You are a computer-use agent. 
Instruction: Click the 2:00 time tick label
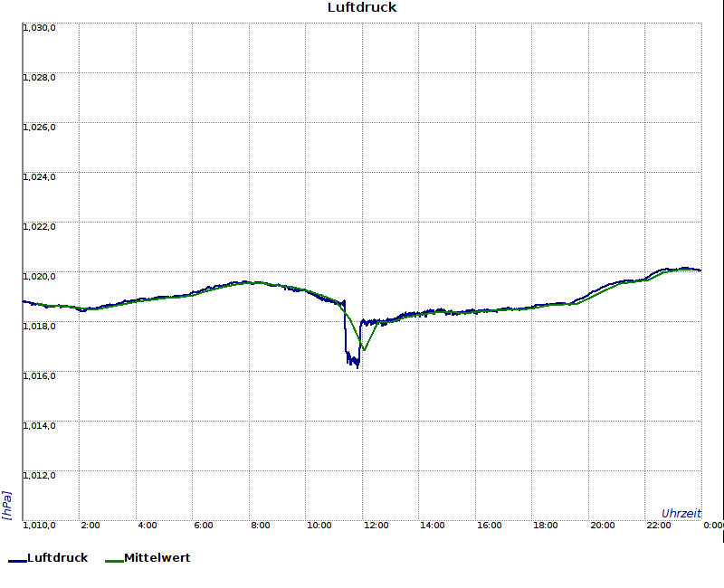[x=90, y=526]
